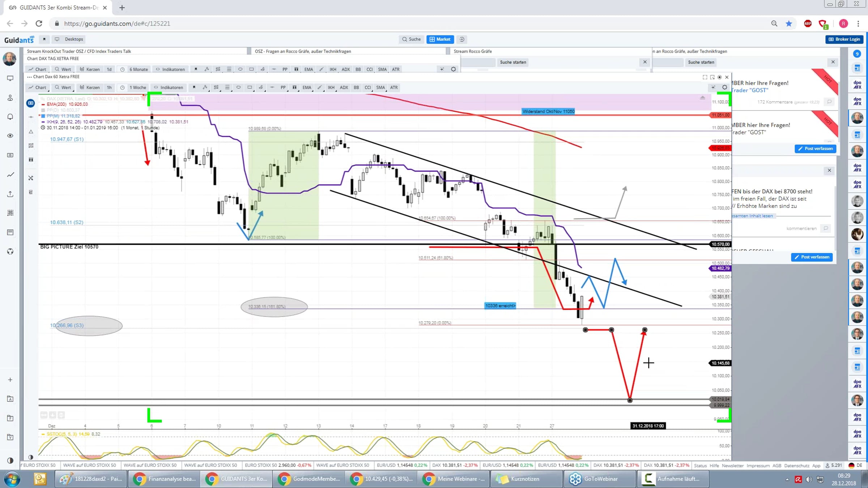Image resolution: width=868 pixels, height=488 pixels.
Task: Click the Windows Start button
Action: [12, 479]
